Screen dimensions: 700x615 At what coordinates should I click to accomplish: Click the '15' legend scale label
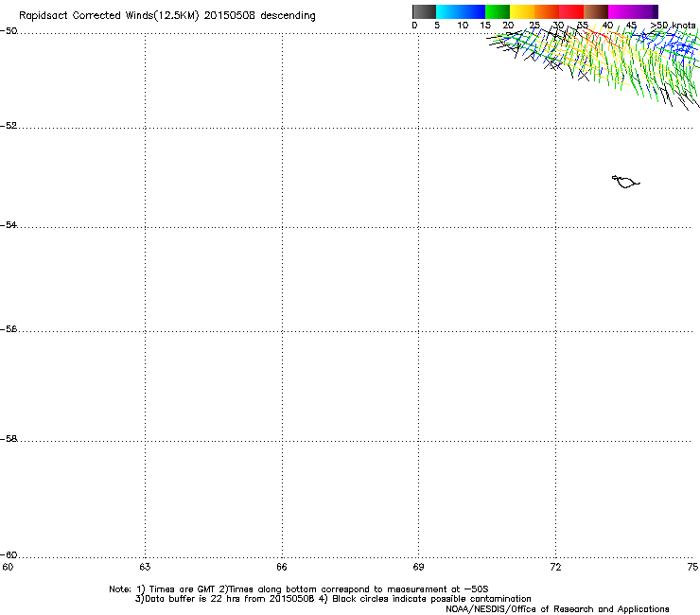point(485,26)
